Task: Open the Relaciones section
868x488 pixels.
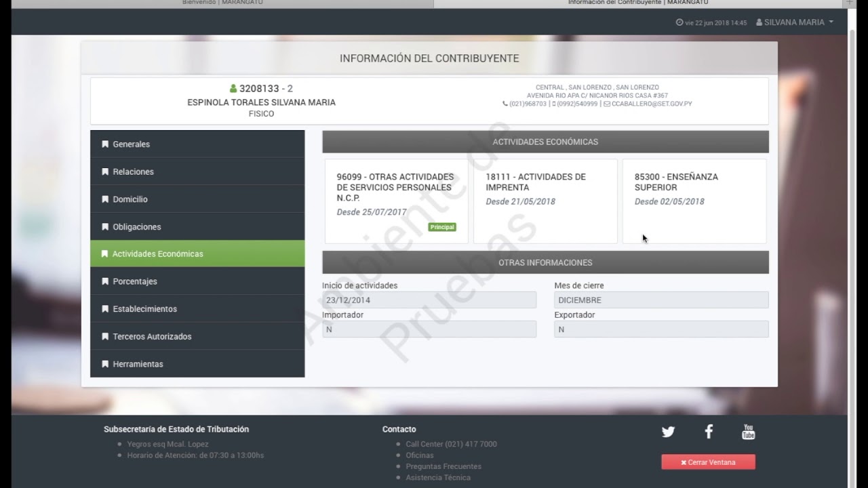Action: click(133, 172)
